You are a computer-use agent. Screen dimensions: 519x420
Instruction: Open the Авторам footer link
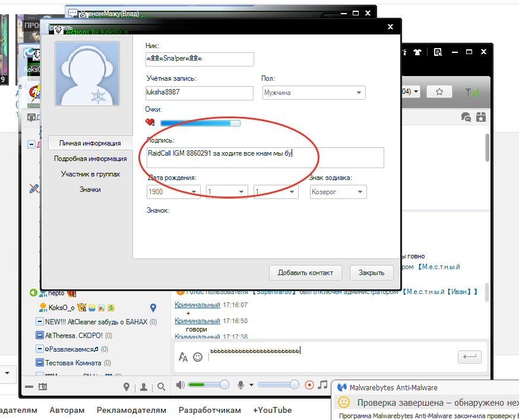(x=67, y=410)
